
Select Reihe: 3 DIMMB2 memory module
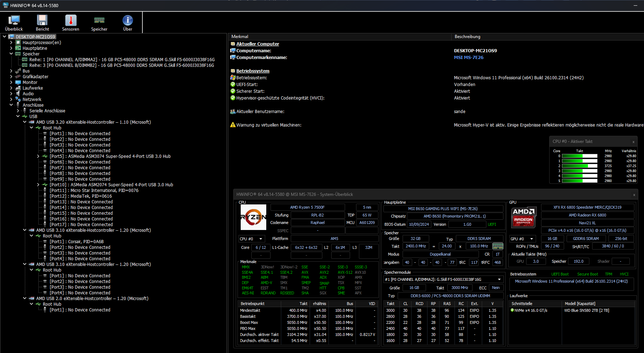(122, 65)
